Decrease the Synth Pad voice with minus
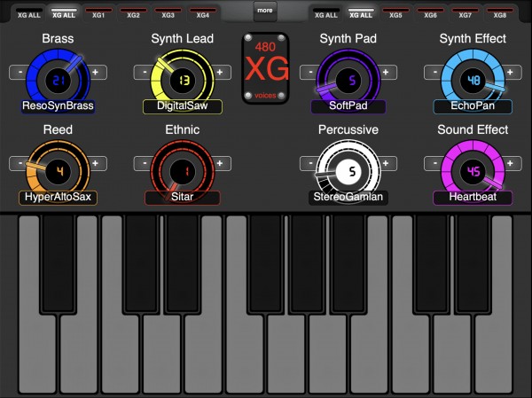 click(310, 73)
